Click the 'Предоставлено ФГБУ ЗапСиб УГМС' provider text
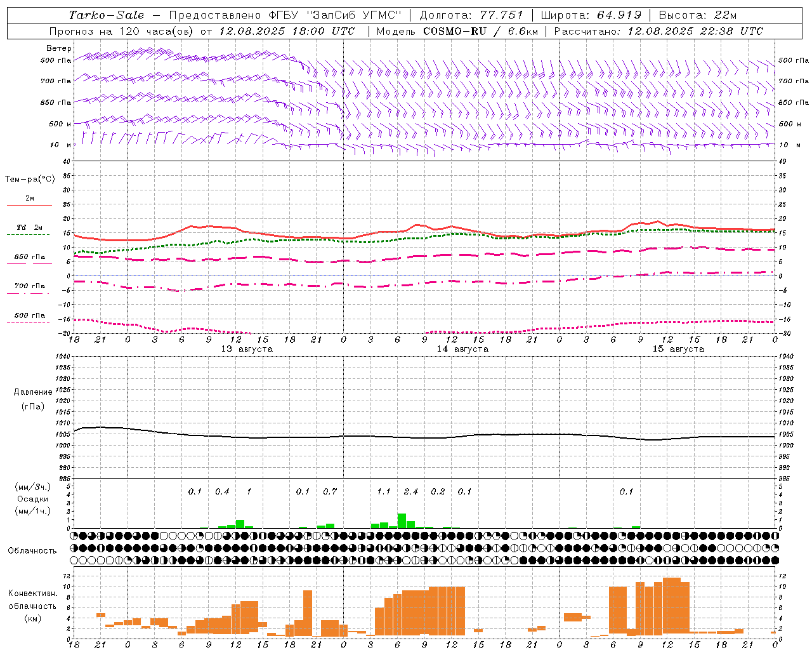 285,15
